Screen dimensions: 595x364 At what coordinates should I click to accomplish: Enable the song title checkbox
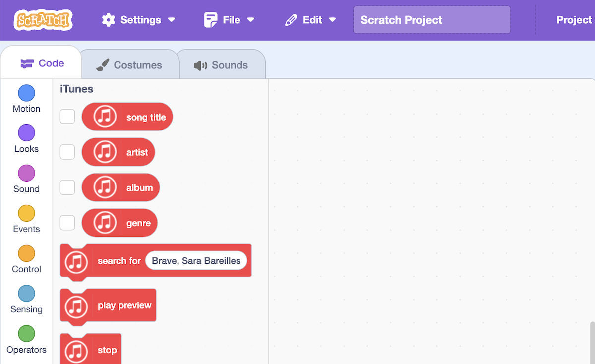coord(67,117)
